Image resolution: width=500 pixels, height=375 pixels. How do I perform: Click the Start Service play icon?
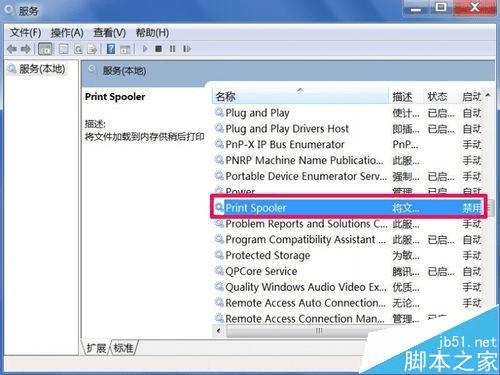click(x=145, y=49)
